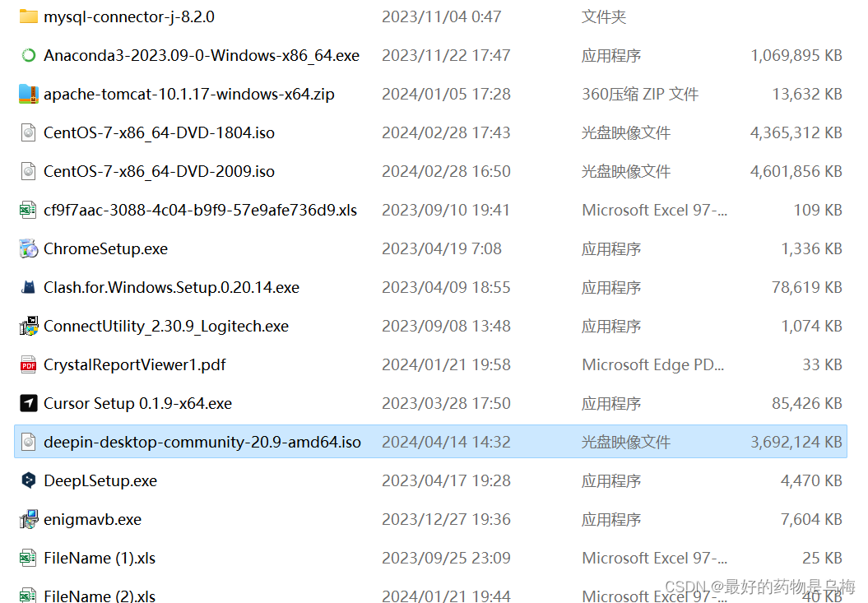Click the enigmavb.exe application icon
Image resolution: width=868 pixels, height=603 pixels.
(28, 519)
